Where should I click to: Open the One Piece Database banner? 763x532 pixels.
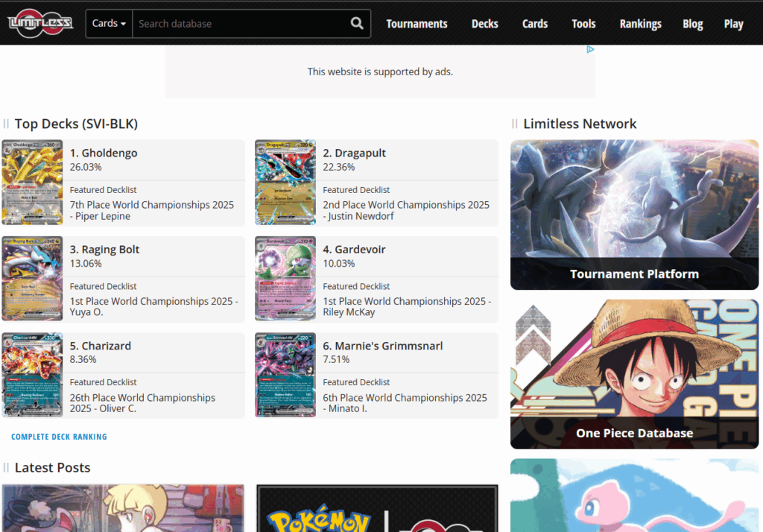(635, 374)
